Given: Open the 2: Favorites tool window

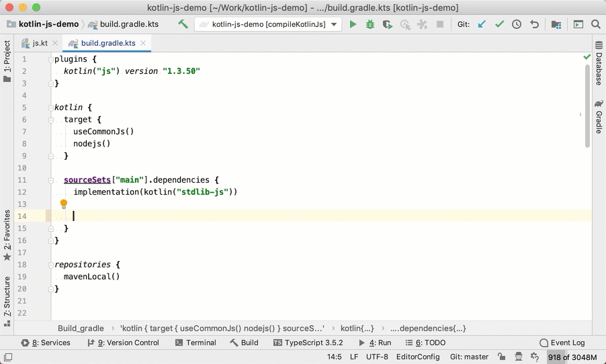Looking at the screenshot, I should click(x=7, y=235).
